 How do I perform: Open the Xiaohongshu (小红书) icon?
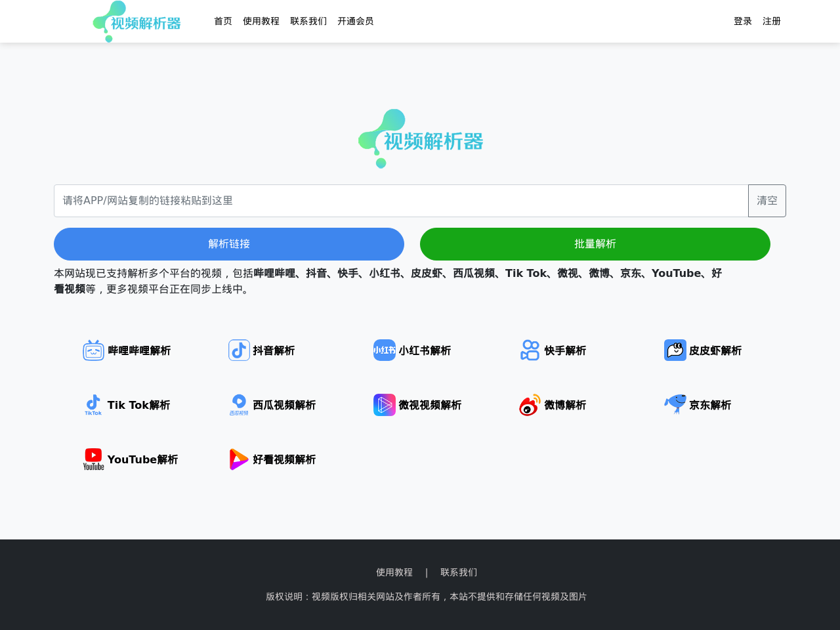click(385, 350)
